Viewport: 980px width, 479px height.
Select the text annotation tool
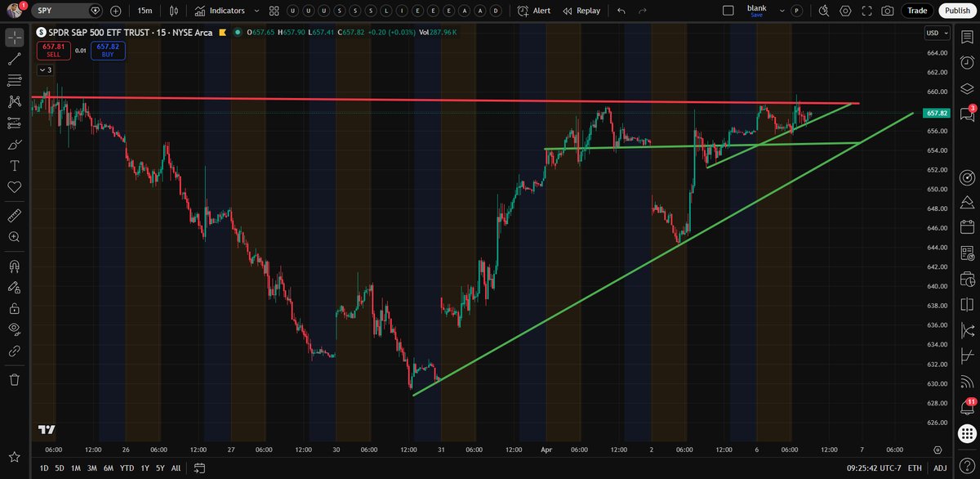click(x=14, y=165)
